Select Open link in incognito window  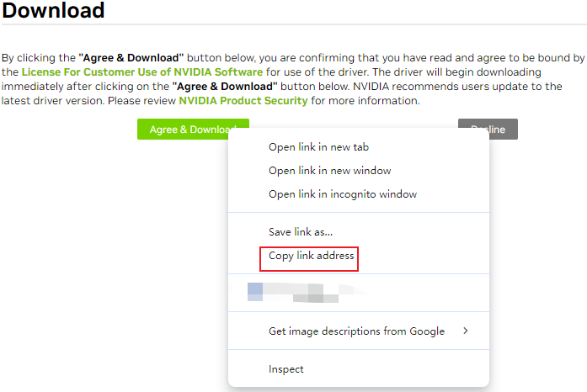[359, 194]
